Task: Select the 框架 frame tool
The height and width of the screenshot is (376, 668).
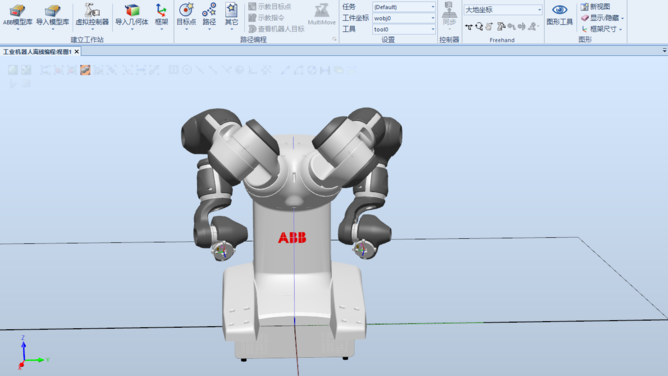Action: 161,15
